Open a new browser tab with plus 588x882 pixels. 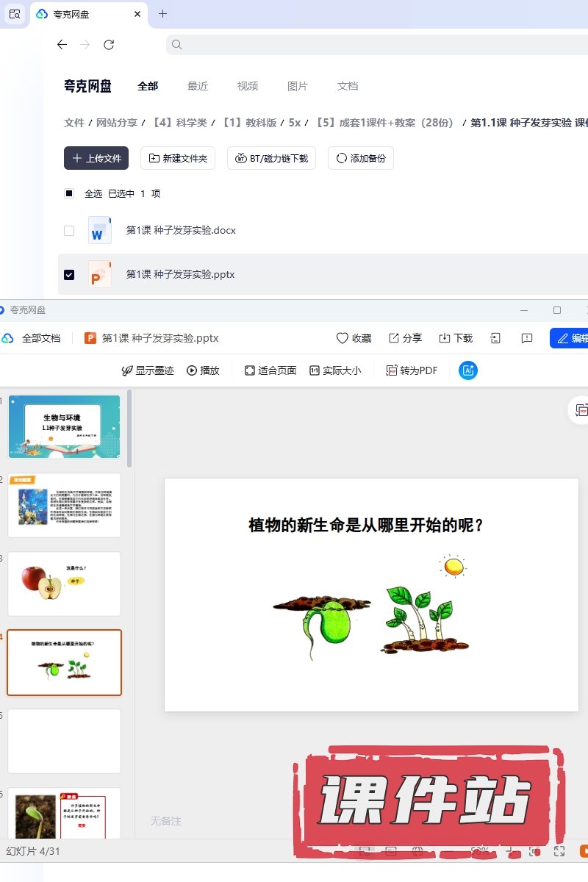162,14
